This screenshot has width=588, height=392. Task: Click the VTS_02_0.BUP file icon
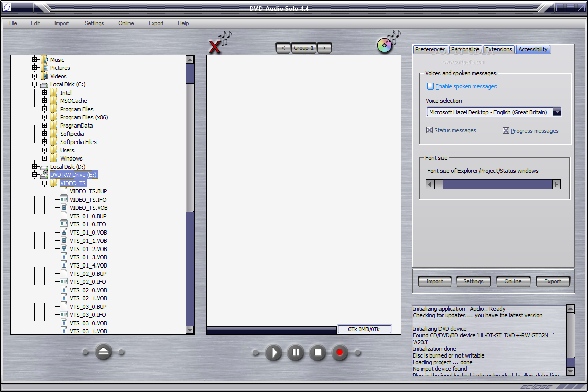coord(64,274)
